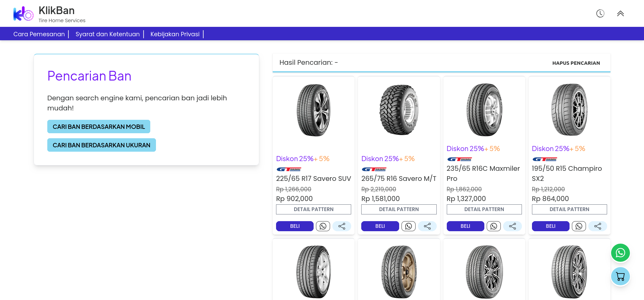The image size is (644, 300).
Task: Click 235/65 R16C Maxmiler Pro product name
Action: click(483, 173)
